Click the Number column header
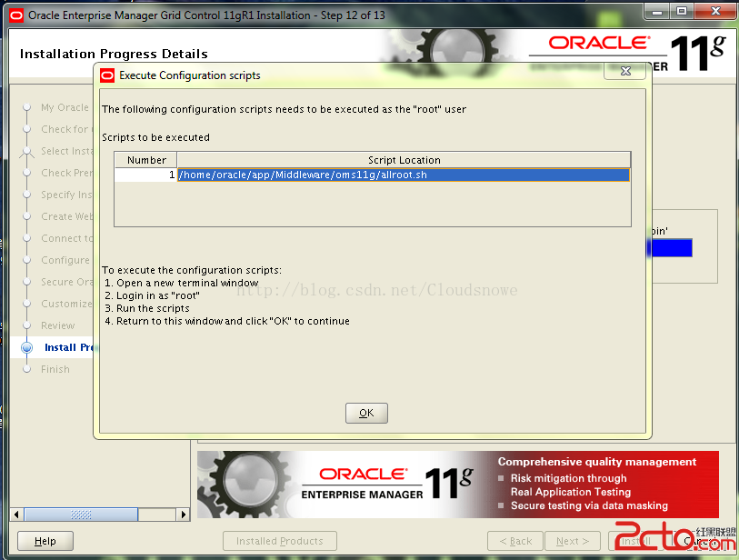The width and height of the screenshot is (739, 560). pyautogui.click(x=146, y=160)
